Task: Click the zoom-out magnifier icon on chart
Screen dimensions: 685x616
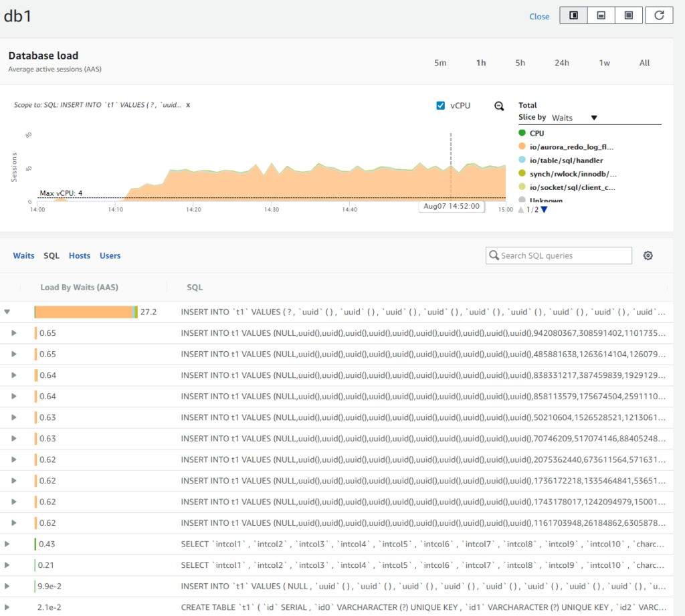Action: click(498, 106)
